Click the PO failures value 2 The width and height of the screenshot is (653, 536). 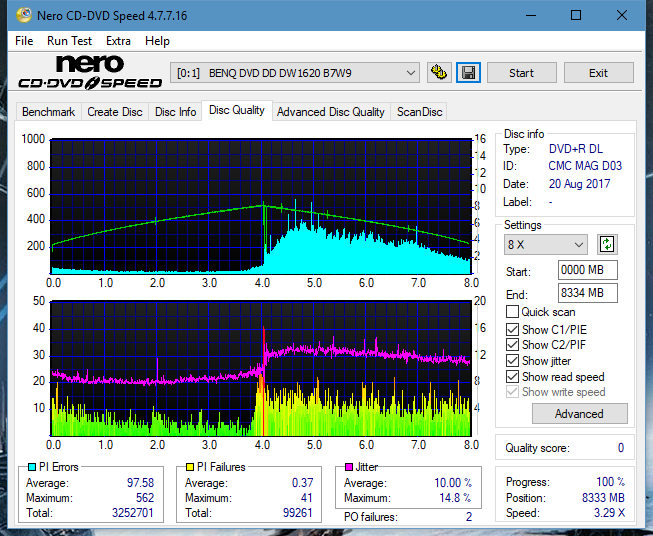[469, 517]
